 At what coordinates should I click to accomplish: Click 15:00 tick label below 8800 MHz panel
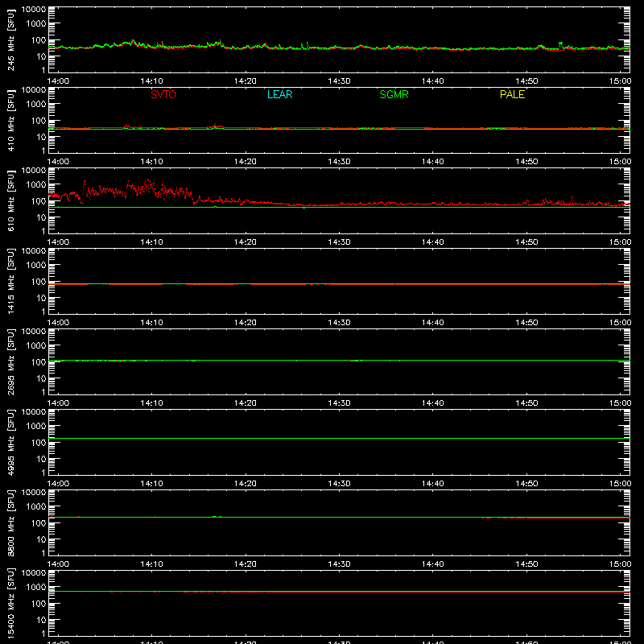(620, 564)
